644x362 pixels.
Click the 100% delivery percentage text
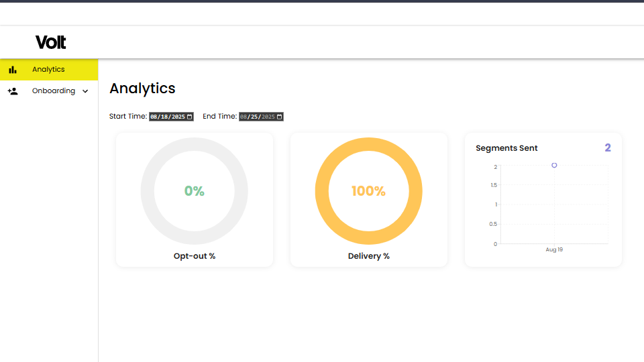[368, 191]
